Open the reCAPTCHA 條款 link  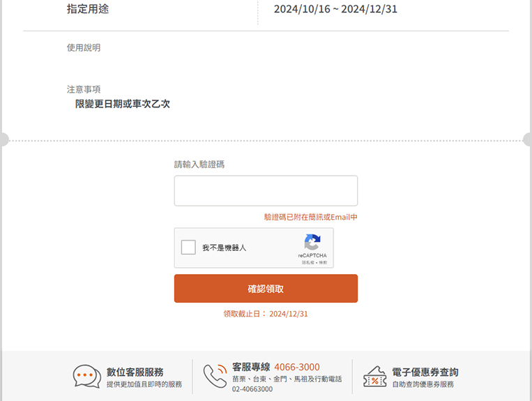[323, 263]
